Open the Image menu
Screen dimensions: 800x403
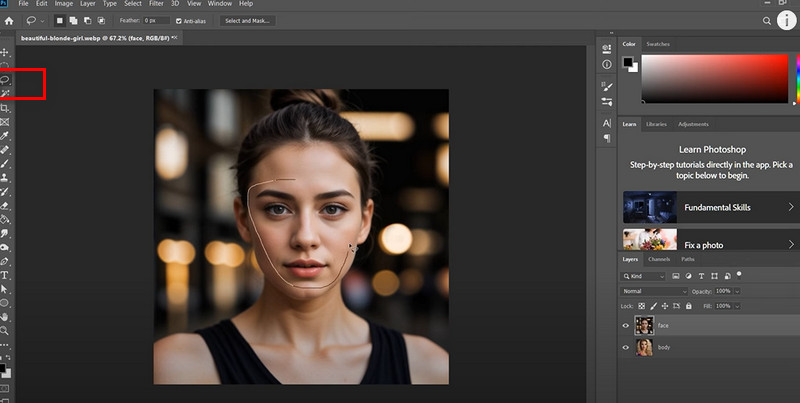point(64,4)
